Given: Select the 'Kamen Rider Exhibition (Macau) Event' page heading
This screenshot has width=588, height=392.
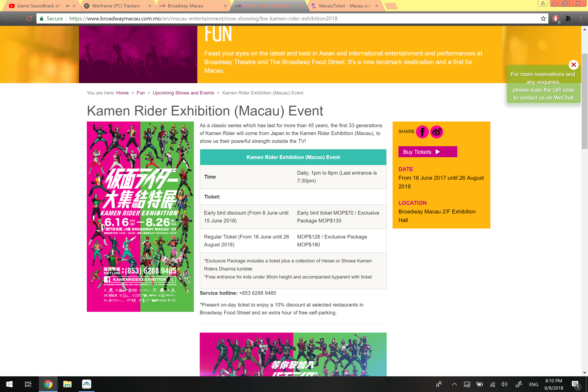Looking at the screenshot, I should coord(205,111).
